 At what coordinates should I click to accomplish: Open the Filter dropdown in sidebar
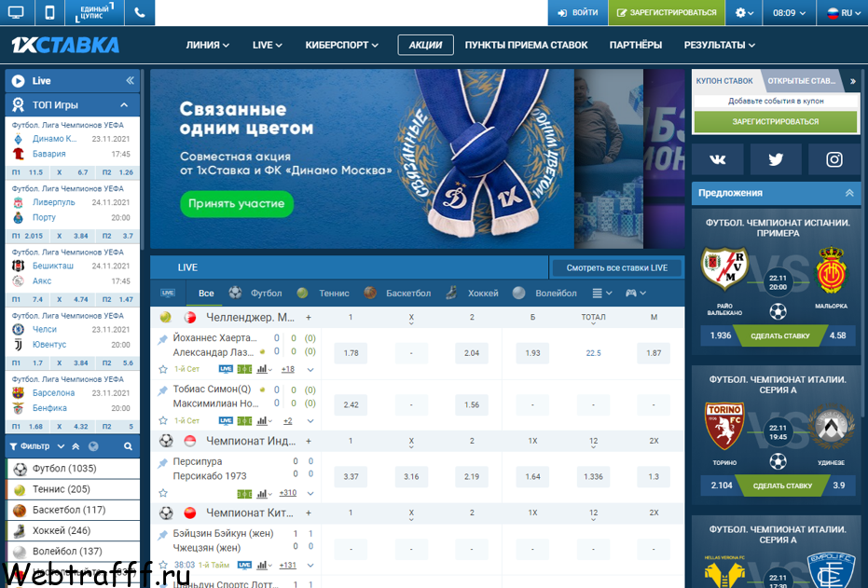36,445
